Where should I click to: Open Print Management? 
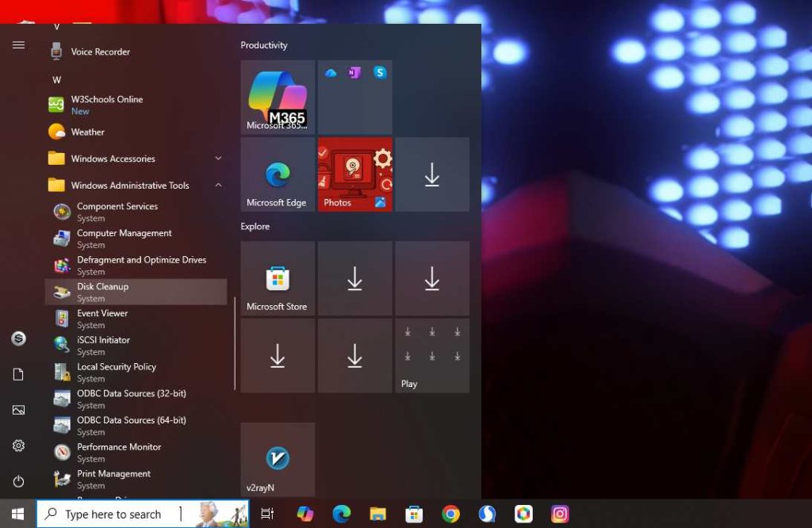136,480
